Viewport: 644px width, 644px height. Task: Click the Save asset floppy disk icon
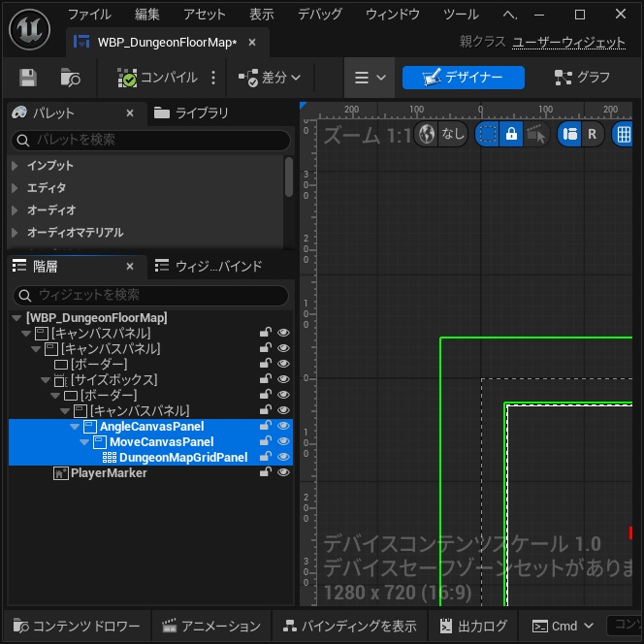28,78
